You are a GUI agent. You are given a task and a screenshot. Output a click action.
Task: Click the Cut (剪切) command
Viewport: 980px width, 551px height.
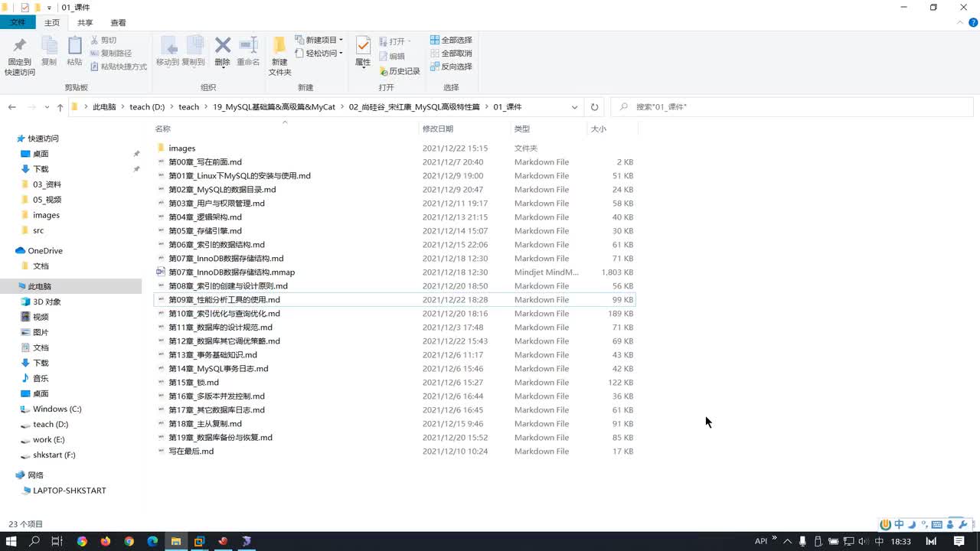point(103,40)
